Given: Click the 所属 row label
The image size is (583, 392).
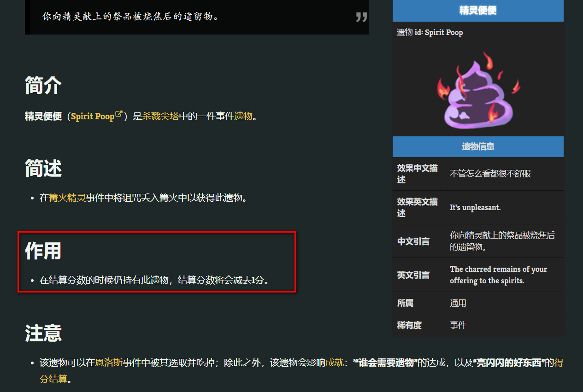Looking at the screenshot, I should pos(405,303).
